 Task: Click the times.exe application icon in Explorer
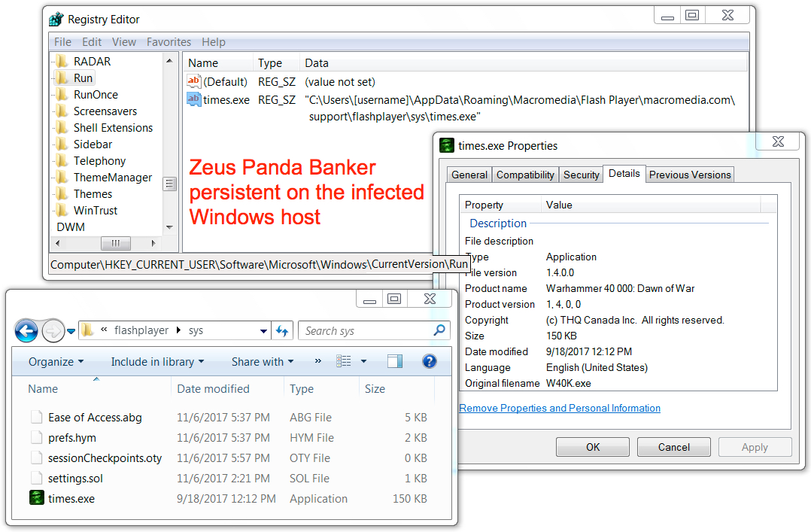click(37, 498)
